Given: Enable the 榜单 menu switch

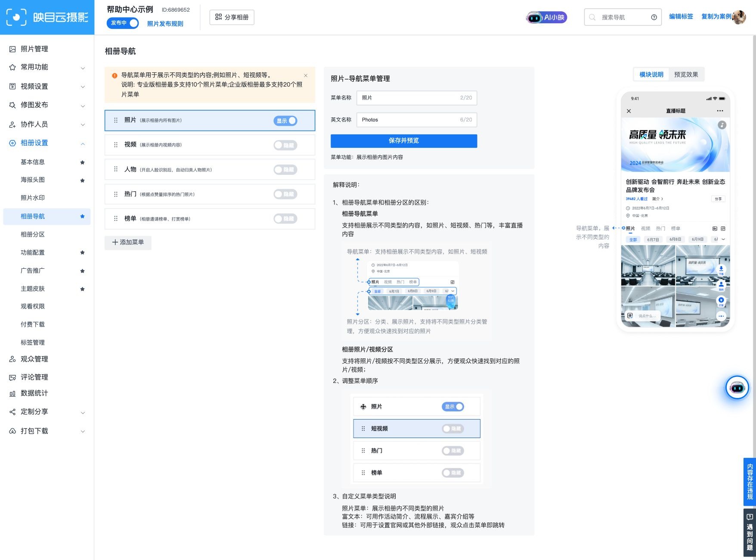Looking at the screenshot, I should pyautogui.click(x=285, y=219).
